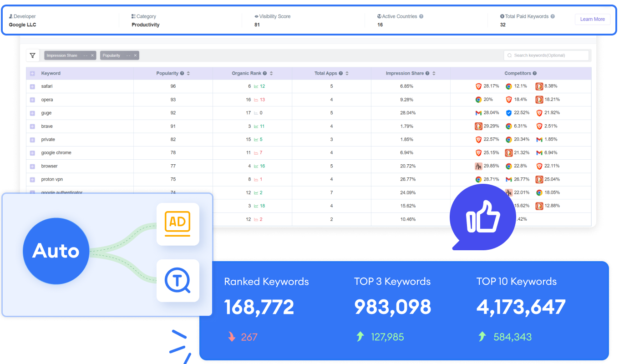Remove the Popularity filter chip
Viewport: 619px width, 364px height.
(135, 56)
